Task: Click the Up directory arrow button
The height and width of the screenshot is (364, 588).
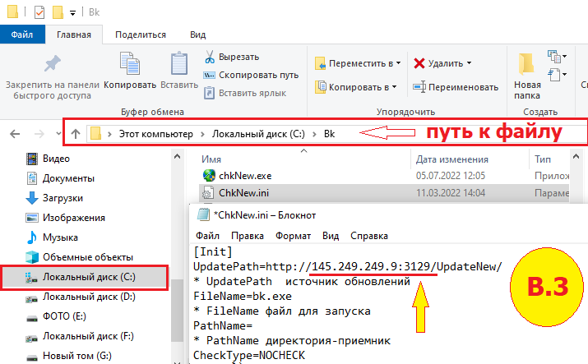Action: pos(75,133)
